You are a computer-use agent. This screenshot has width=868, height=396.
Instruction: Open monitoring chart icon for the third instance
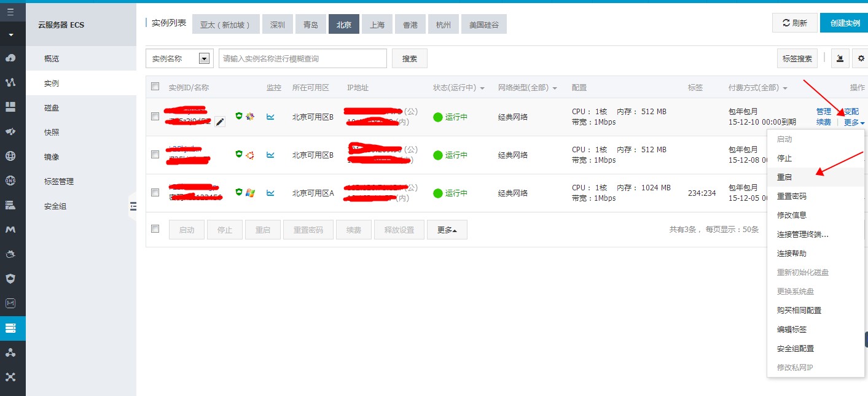pyautogui.click(x=270, y=193)
